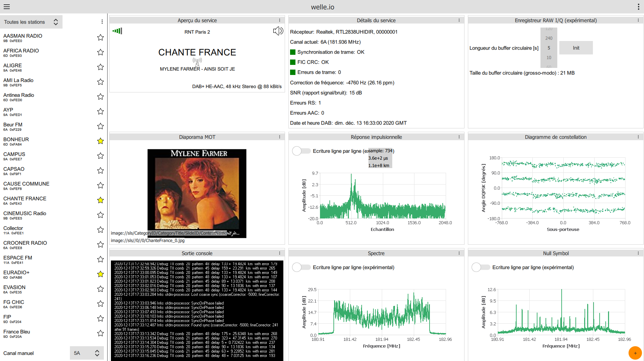Click the MYLENE FARMER - AINSI SOIT JE text

tap(197, 69)
